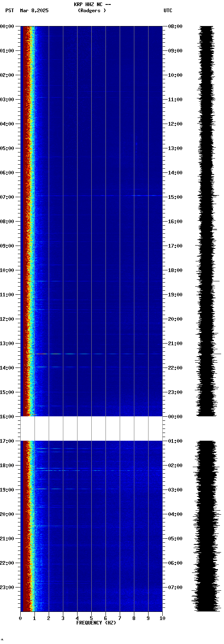Click the UTC time label '01:00'
The image size is (224, 644).
coord(175,441)
